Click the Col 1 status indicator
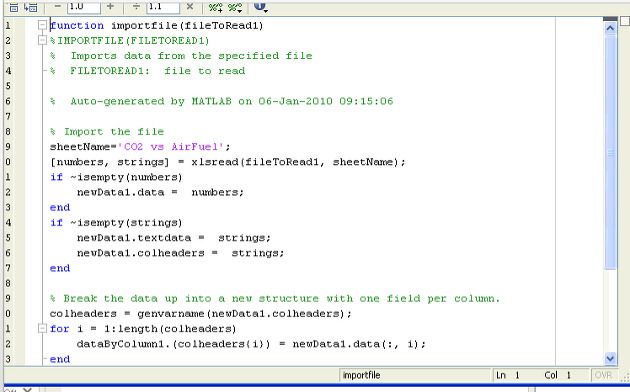The height and width of the screenshot is (392, 630). coord(557,375)
